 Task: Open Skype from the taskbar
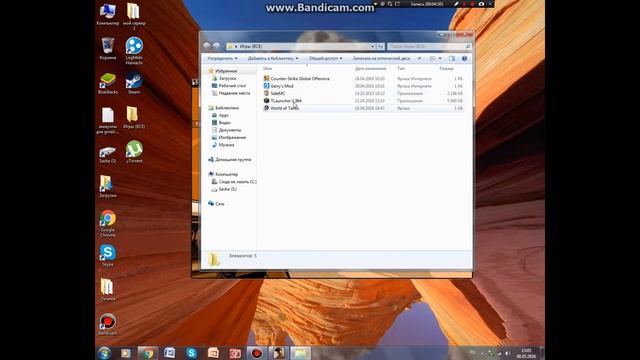point(191,353)
